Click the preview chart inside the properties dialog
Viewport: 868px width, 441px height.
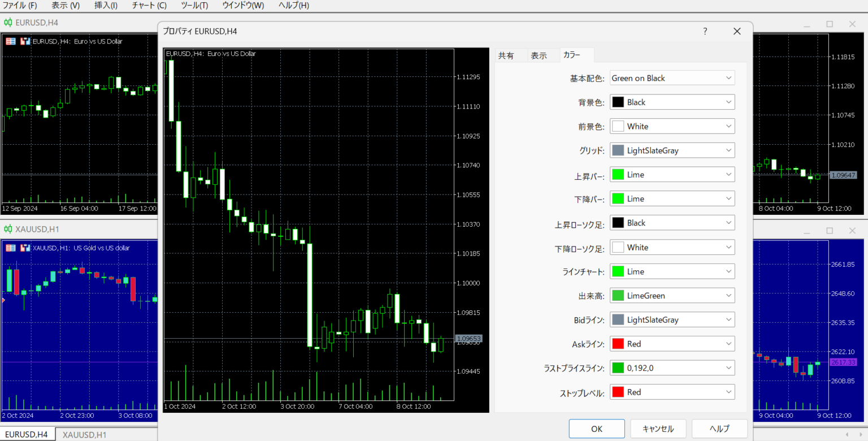pos(309,226)
